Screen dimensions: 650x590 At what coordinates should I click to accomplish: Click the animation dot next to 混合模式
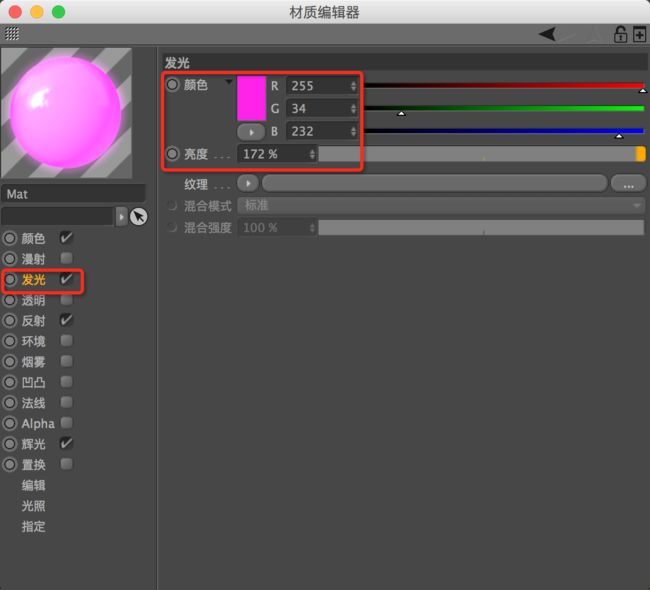[x=172, y=206]
